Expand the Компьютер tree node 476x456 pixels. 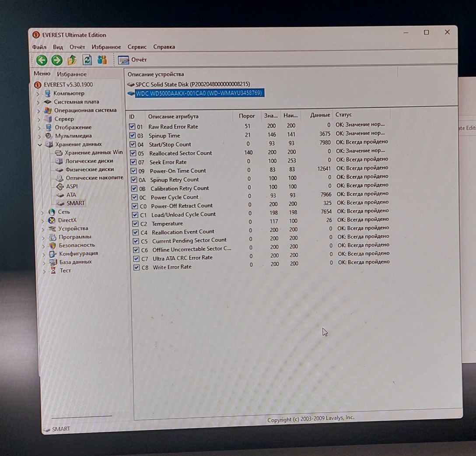click(x=38, y=94)
